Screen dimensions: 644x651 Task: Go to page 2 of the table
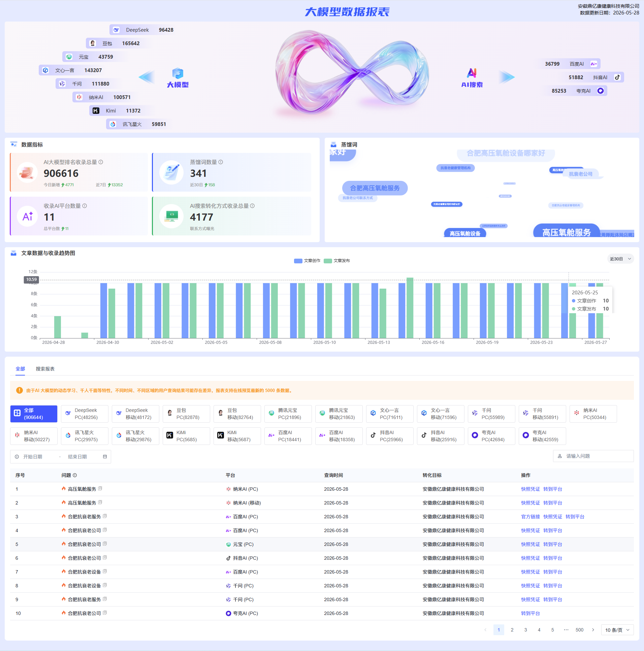coord(512,630)
